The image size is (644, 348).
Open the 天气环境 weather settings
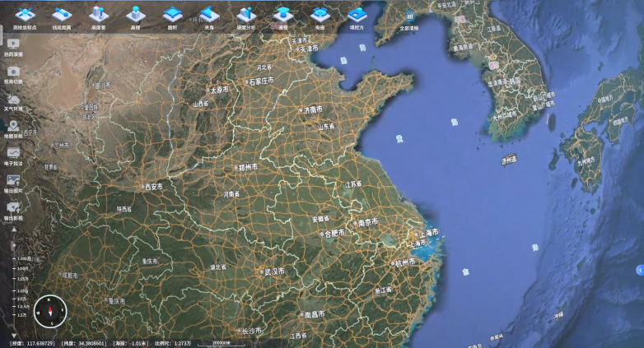13,100
